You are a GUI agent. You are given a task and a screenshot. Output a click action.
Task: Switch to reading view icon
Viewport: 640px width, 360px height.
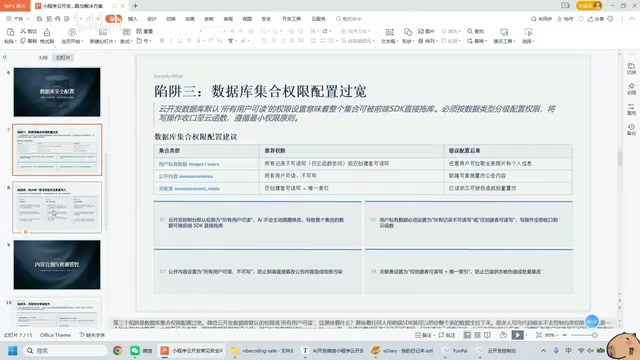tap(487, 335)
